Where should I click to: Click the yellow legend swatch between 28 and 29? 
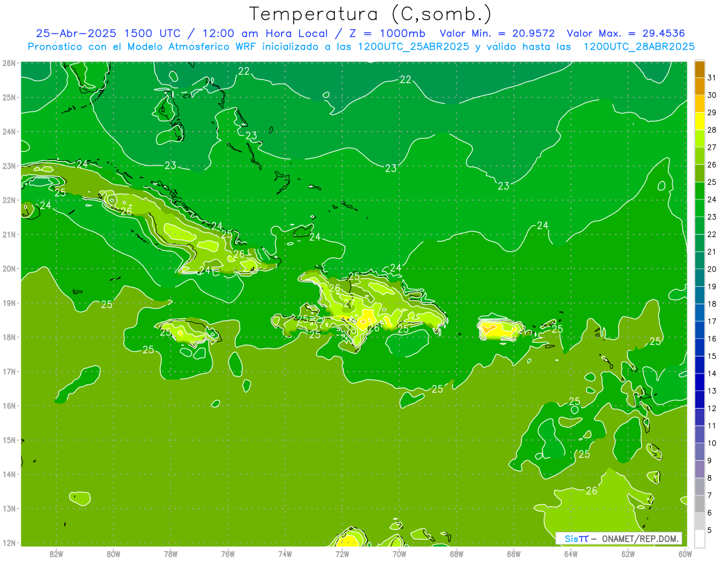click(x=700, y=121)
